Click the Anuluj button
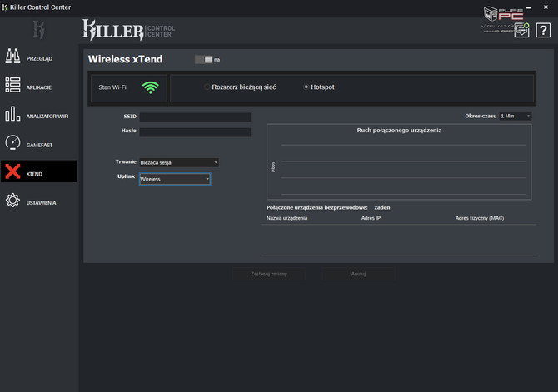Screen dimensions: 558x392 358,274
